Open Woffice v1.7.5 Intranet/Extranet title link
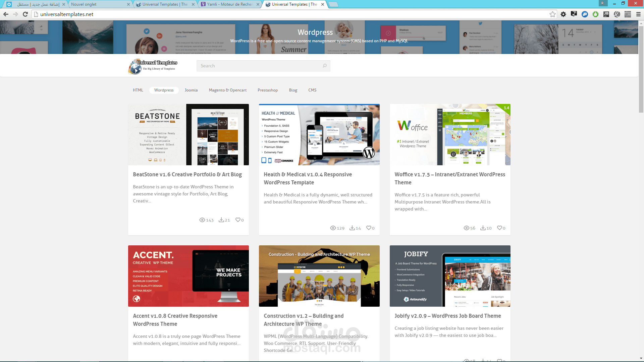 [450, 178]
